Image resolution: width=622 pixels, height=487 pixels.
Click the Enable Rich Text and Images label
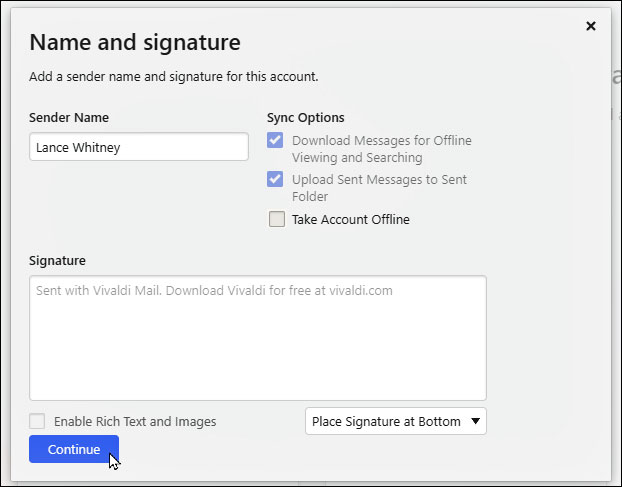tap(135, 421)
